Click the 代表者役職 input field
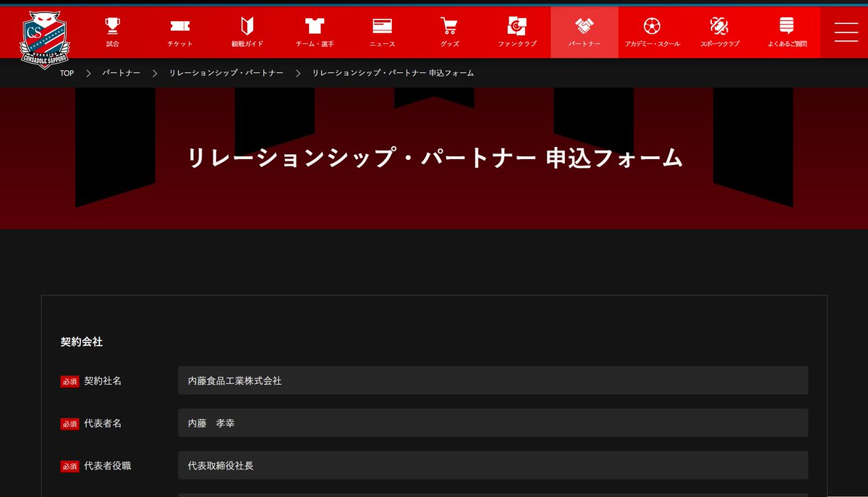This screenshot has width=868, height=497. (x=493, y=465)
